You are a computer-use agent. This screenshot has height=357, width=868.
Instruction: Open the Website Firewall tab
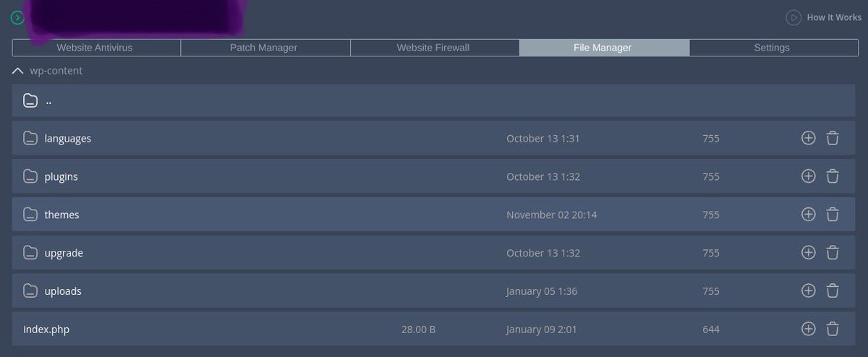coord(434,48)
